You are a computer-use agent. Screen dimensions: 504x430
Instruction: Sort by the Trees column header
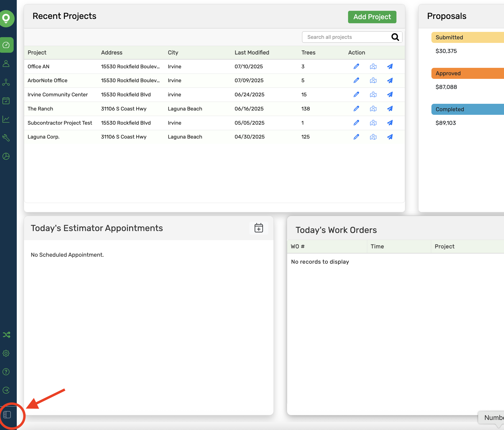pos(308,52)
